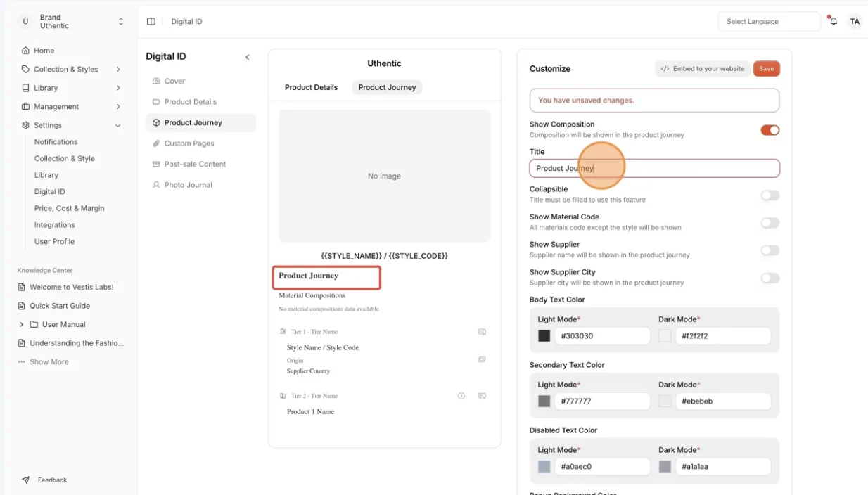This screenshot has height=495, width=868.
Task: Click the User Manual folder icon
Action: pos(34,324)
